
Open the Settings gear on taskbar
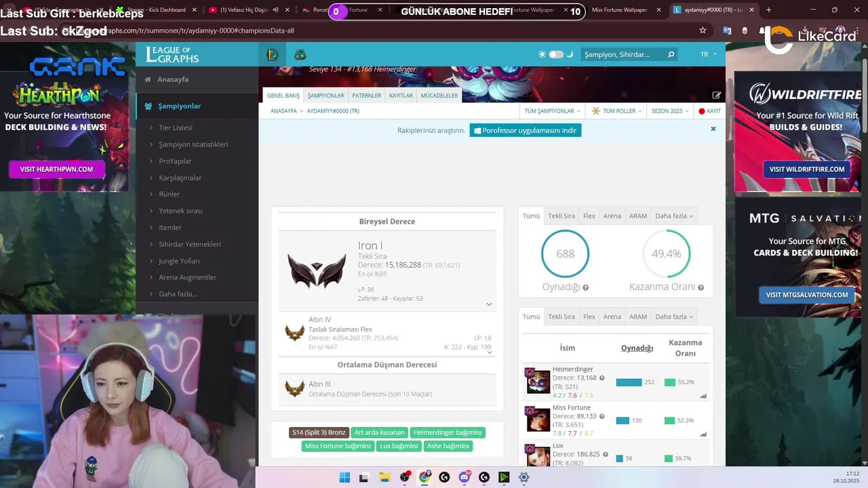click(x=524, y=477)
